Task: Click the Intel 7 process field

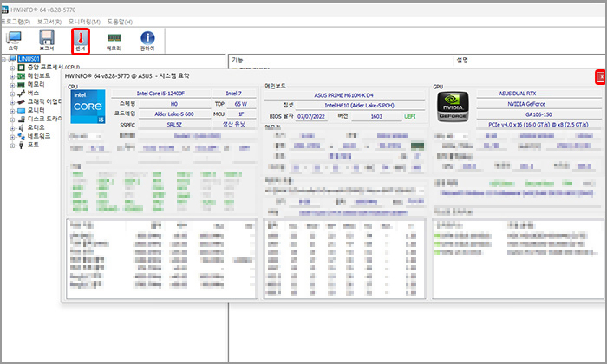Action: coord(234,94)
